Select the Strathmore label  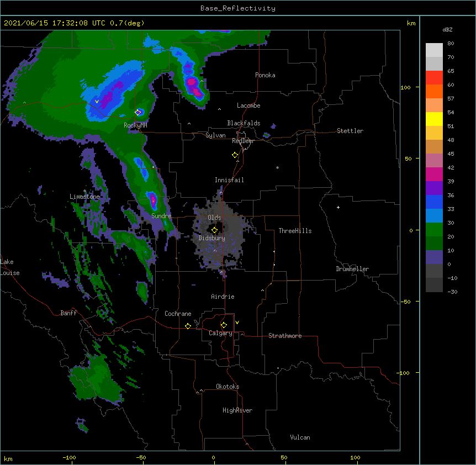[x=285, y=336]
